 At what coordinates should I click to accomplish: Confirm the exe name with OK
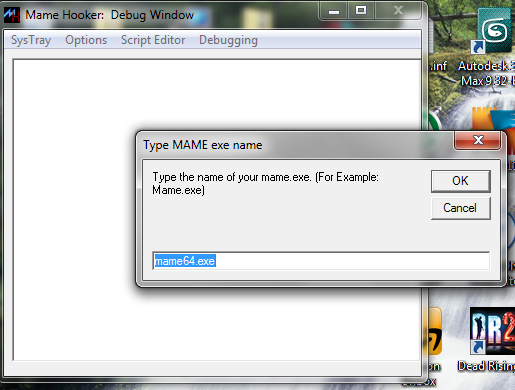pos(460,181)
